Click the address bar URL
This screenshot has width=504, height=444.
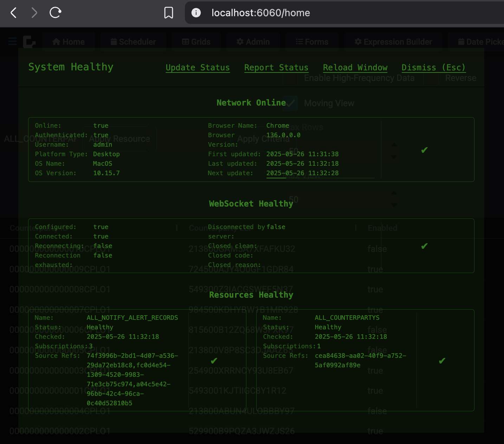(x=261, y=13)
